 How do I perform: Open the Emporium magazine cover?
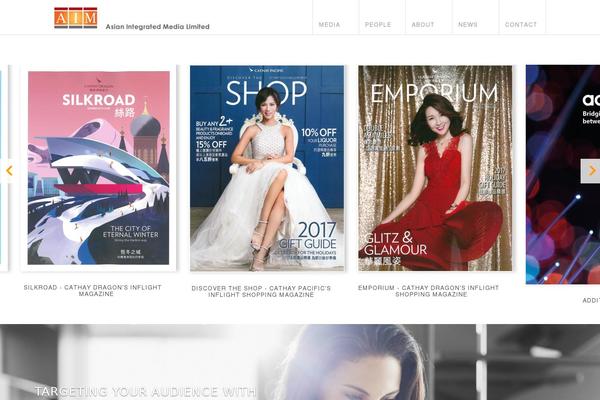tap(435, 168)
